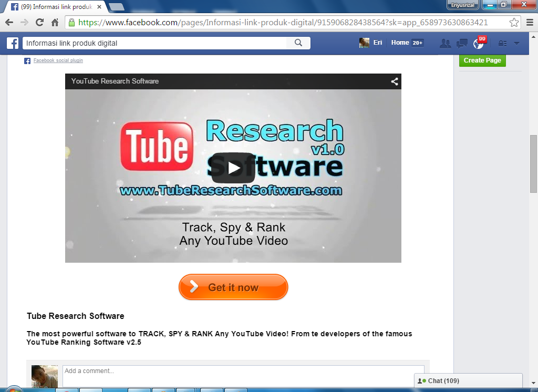The width and height of the screenshot is (538, 392).
Task: Open the friend requests icon
Action: [446, 44]
